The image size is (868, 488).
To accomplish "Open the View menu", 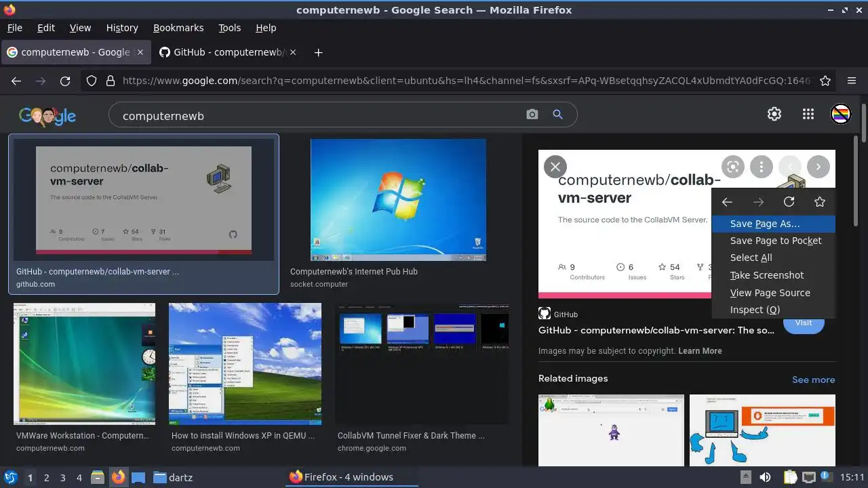I will tap(80, 28).
